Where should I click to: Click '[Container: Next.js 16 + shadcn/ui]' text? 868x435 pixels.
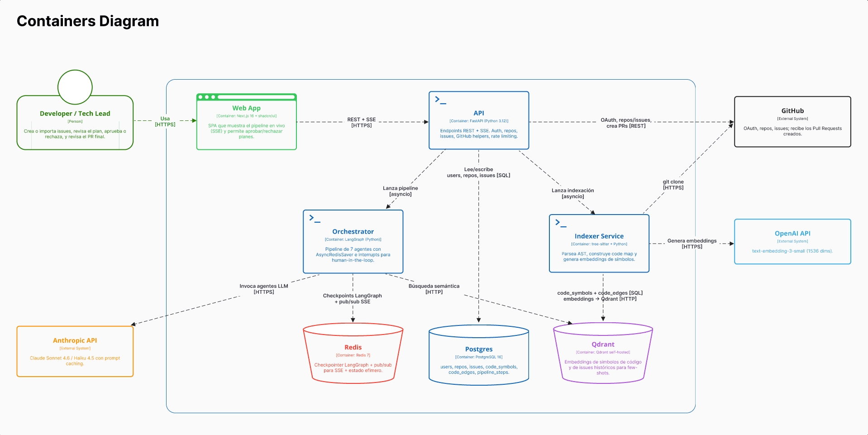[x=247, y=116]
